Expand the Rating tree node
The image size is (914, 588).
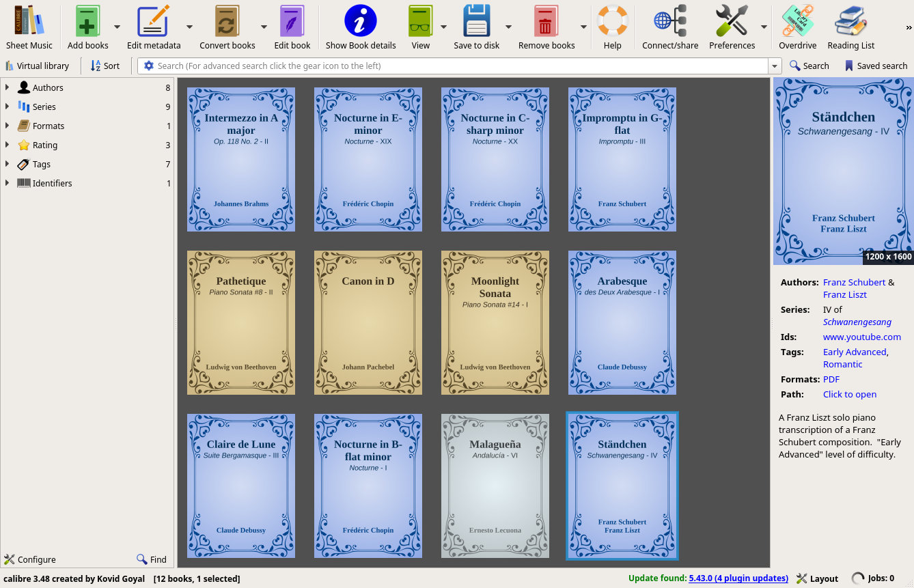click(8, 145)
